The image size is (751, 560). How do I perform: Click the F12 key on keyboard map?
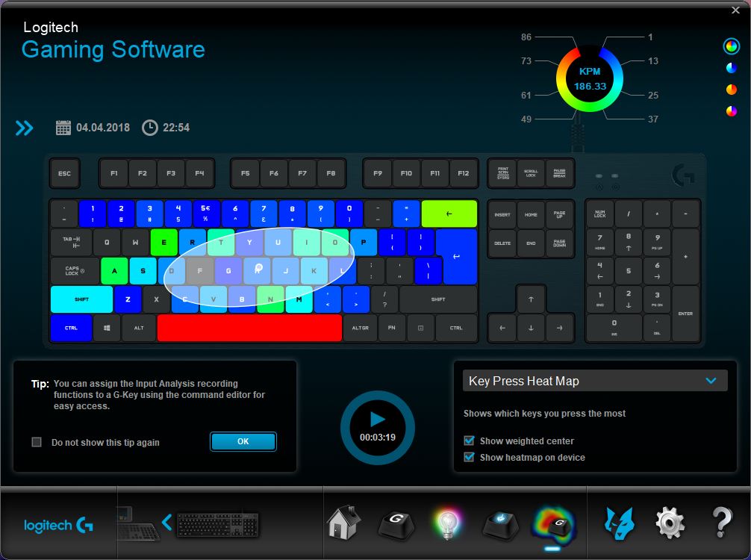(x=464, y=173)
